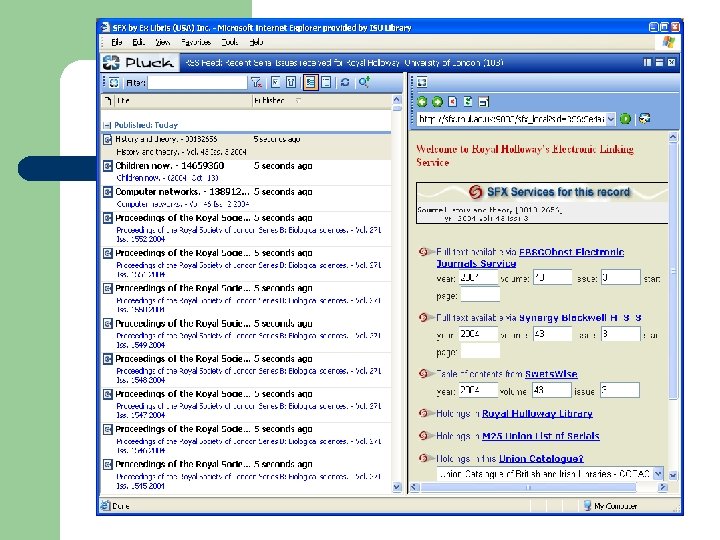
Task: Stop loading with the red X page icon
Action: (x=453, y=102)
